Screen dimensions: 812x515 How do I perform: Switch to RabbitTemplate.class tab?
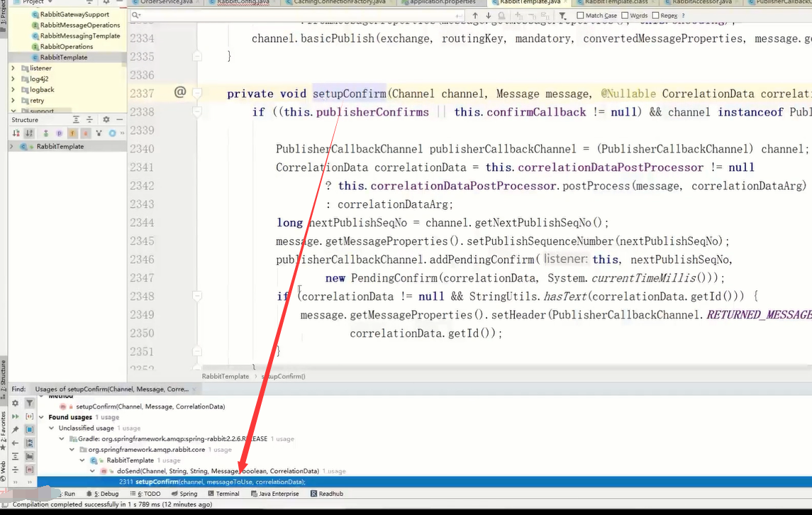616,3
